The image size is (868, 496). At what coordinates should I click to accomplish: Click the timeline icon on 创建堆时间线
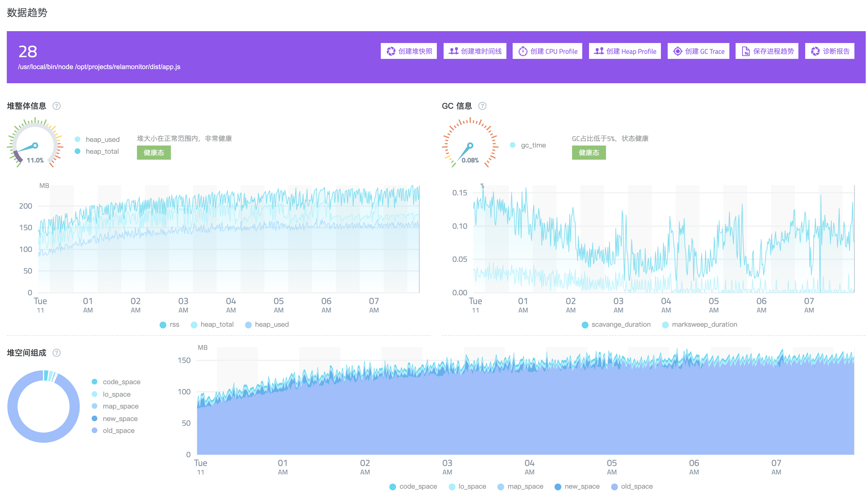[x=454, y=51]
